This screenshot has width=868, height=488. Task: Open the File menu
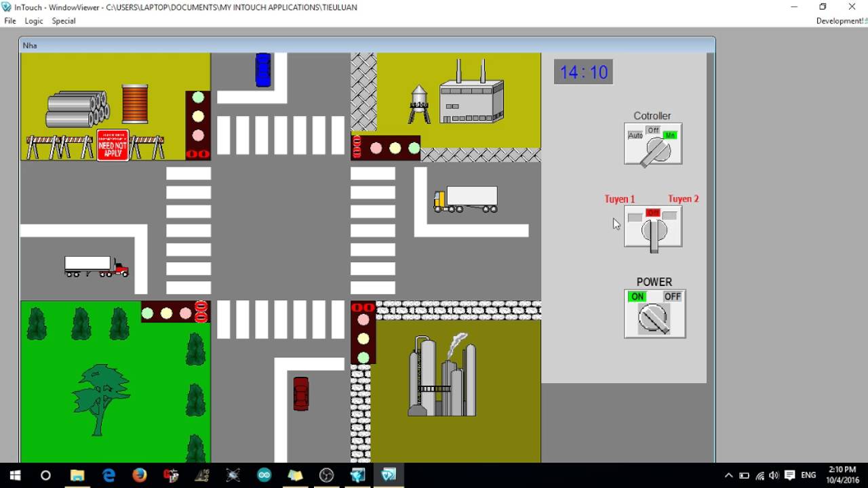click(x=10, y=21)
